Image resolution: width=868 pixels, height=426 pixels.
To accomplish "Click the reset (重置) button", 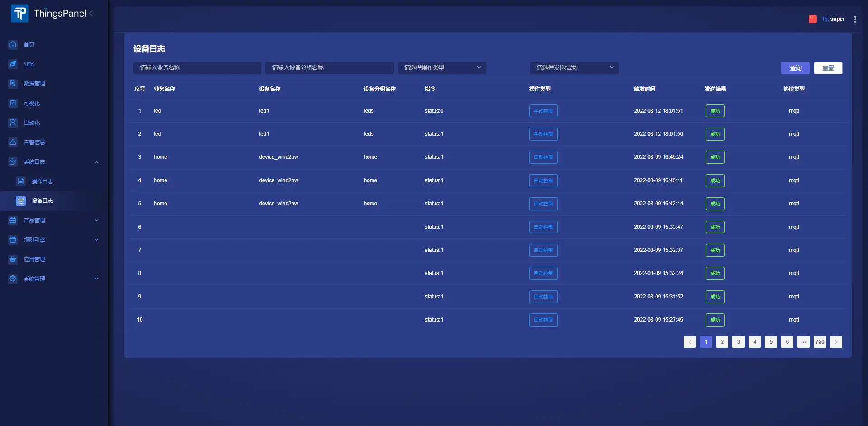I will 828,68.
